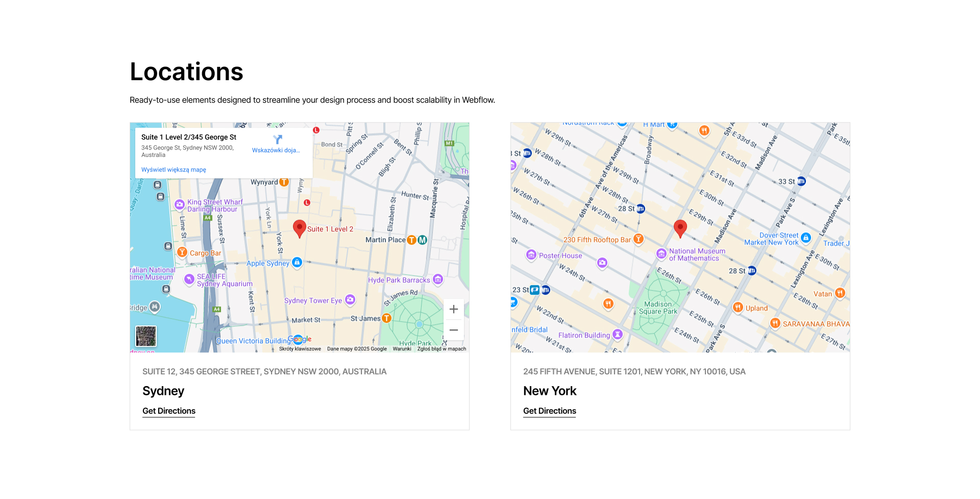Image resolution: width=980 pixels, height=499 pixels.
Task: Click 23 St MTA subway station icon
Action: pyautogui.click(x=546, y=290)
